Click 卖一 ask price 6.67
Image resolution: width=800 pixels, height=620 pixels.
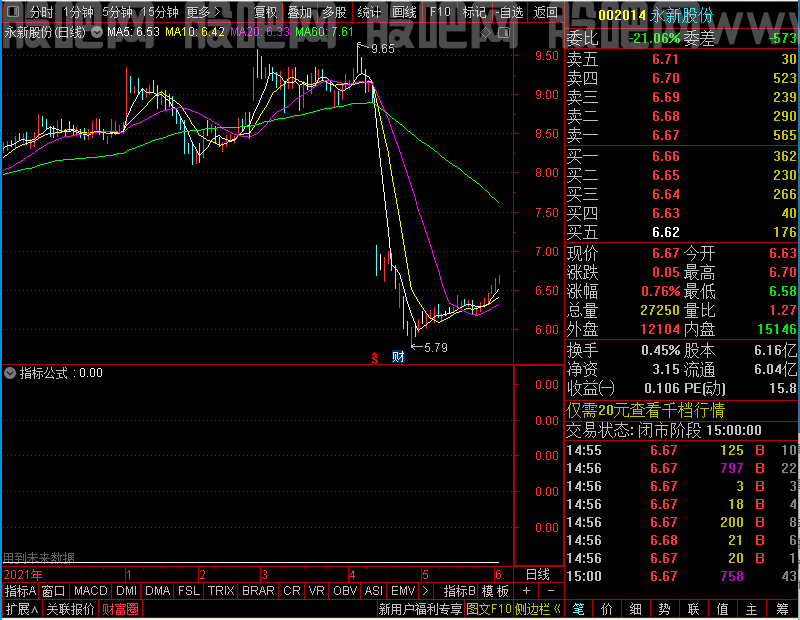click(x=666, y=135)
